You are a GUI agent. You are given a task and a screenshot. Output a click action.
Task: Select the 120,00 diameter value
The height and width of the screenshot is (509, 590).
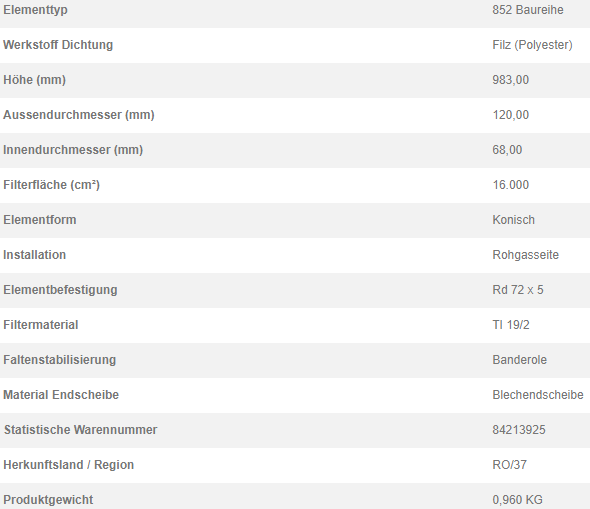click(x=511, y=115)
